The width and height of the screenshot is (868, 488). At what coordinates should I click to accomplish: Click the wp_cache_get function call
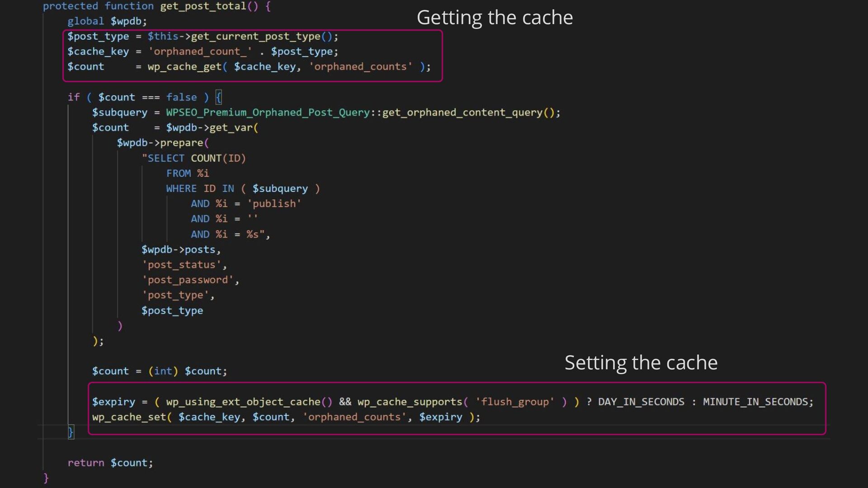184,67
